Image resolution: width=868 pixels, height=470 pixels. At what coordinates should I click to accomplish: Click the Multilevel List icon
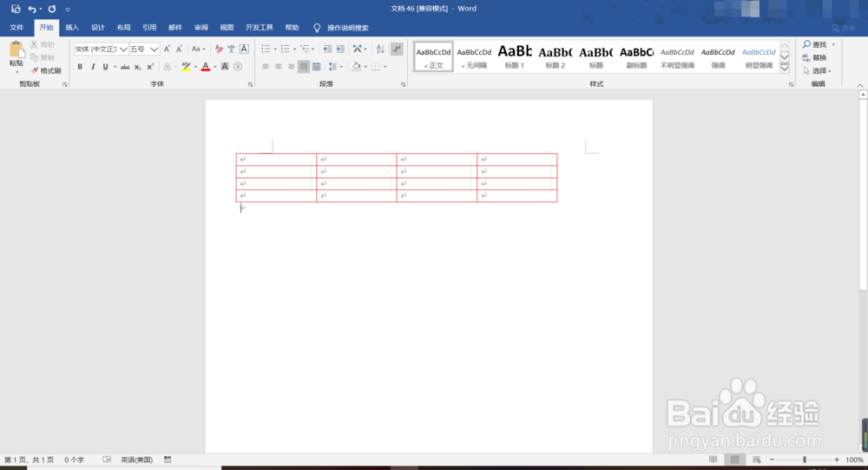point(305,50)
